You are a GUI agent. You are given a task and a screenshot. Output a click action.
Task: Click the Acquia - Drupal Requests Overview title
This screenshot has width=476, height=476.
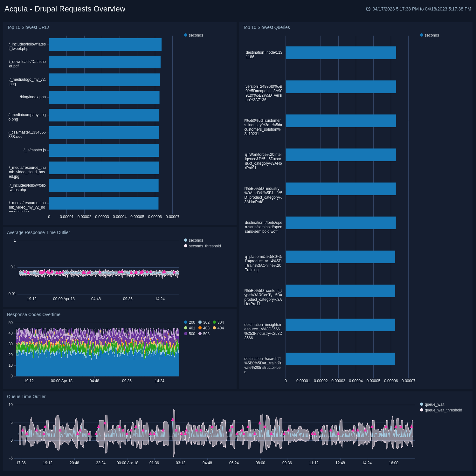[x=65, y=9]
